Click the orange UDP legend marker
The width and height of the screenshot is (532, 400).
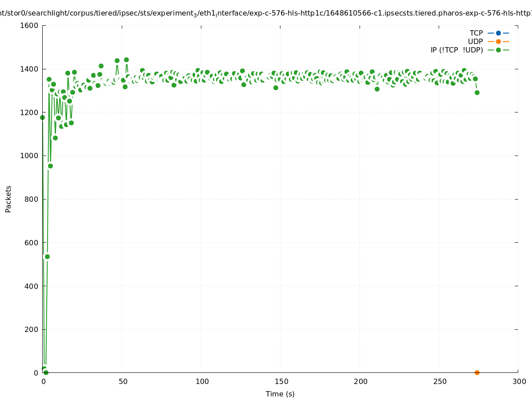pyautogui.click(x=498, y=41)
